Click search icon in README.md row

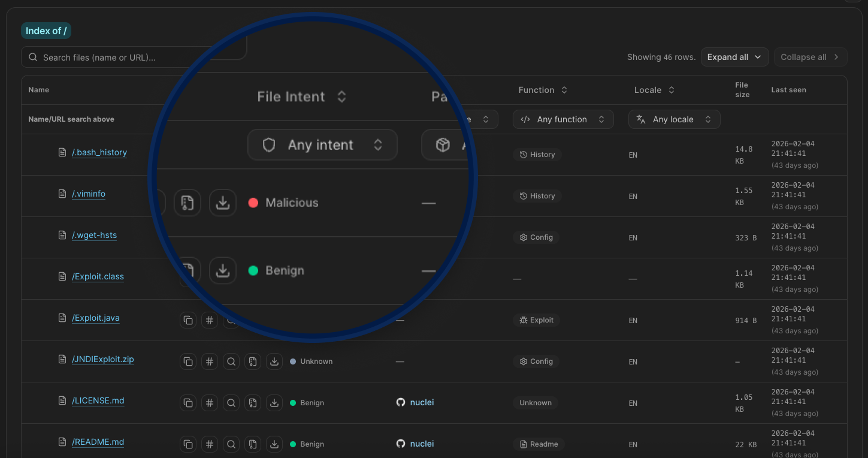point(231,444)
